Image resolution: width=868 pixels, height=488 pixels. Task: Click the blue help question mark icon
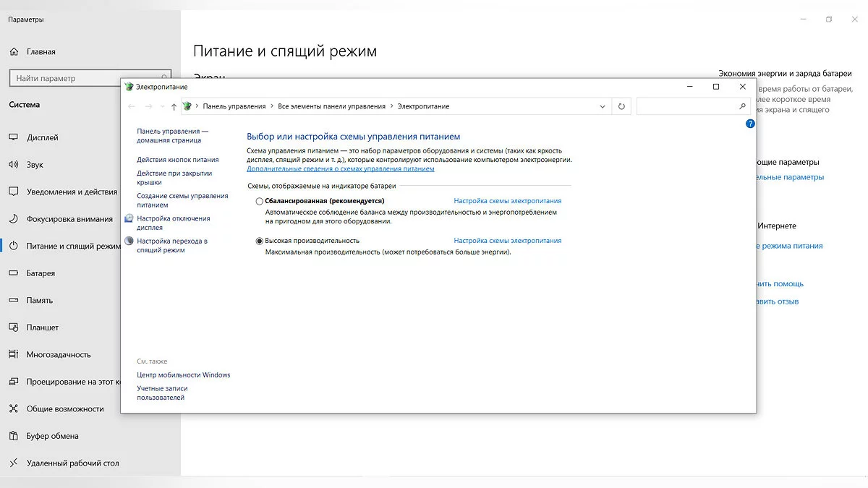[x=750, y=124]
